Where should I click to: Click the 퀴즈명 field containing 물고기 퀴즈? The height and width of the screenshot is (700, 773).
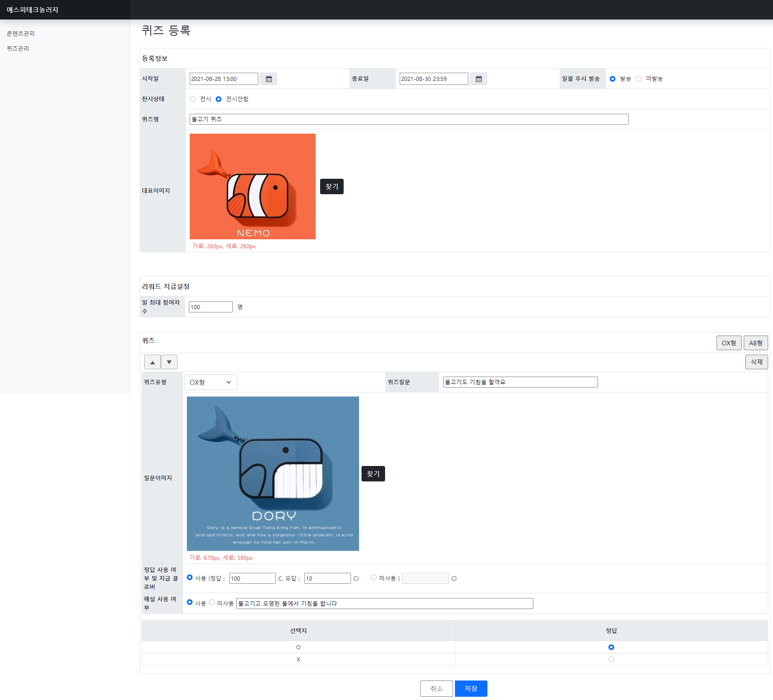[409, 119]
